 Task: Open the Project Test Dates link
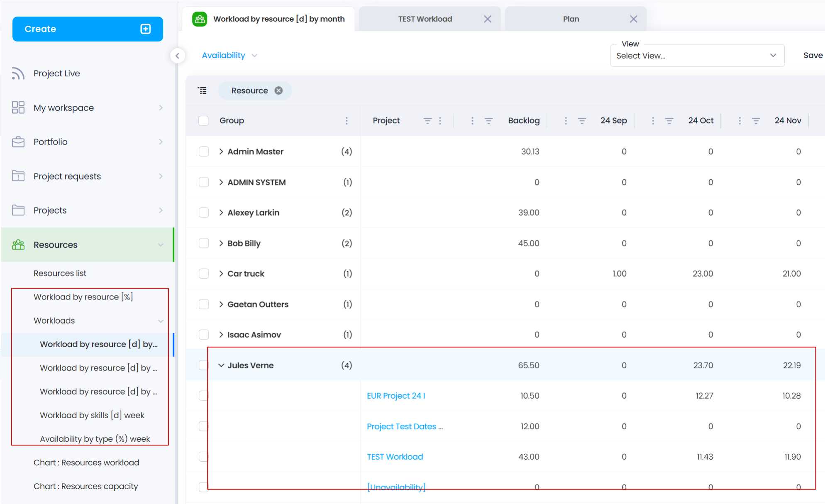coord(405,426)
